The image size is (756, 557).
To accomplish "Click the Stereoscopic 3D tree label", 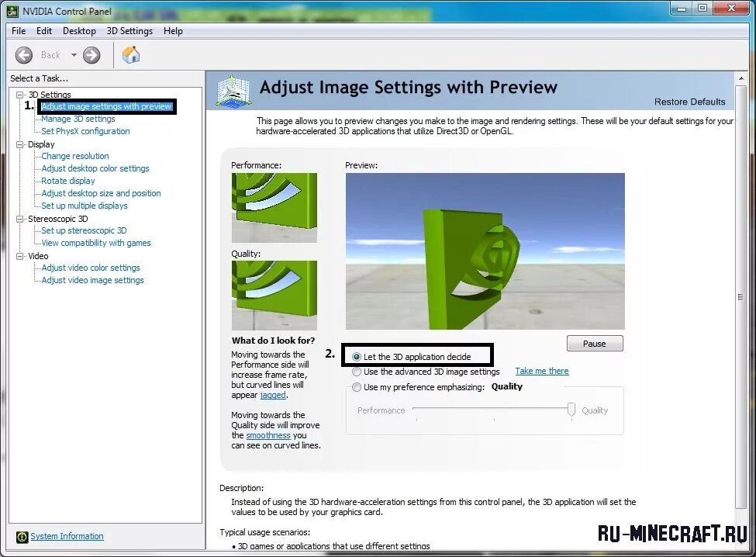I will tap(58, 219).
